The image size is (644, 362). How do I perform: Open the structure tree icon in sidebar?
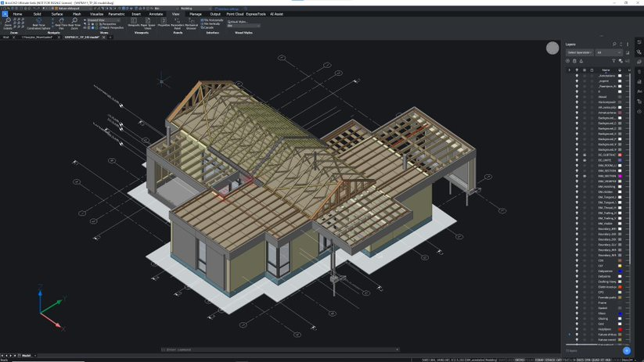click(639, 101)
